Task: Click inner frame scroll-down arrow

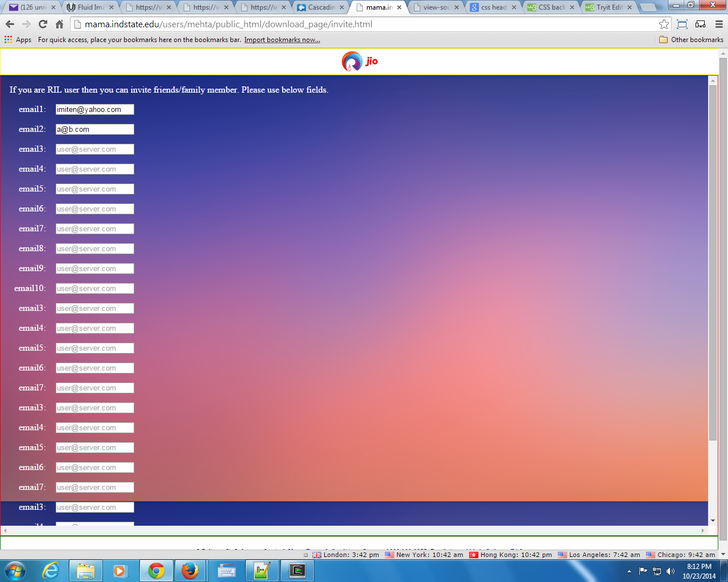Action: pos(713,521)
